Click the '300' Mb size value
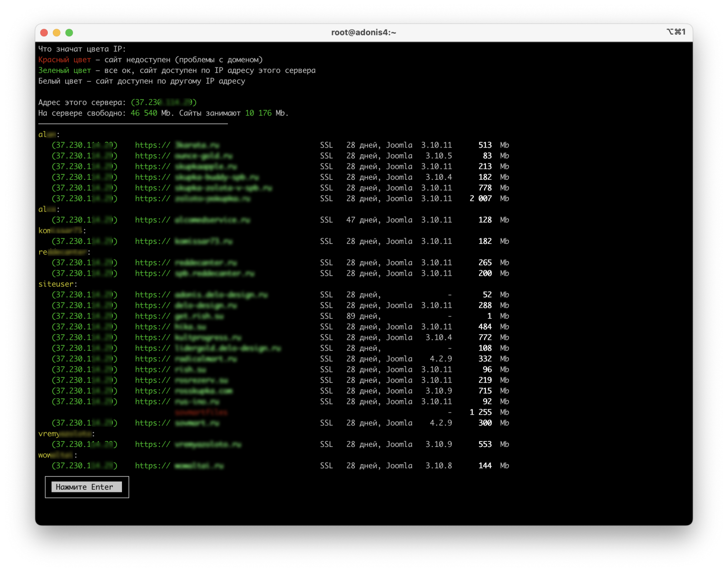 pos(485,423)
